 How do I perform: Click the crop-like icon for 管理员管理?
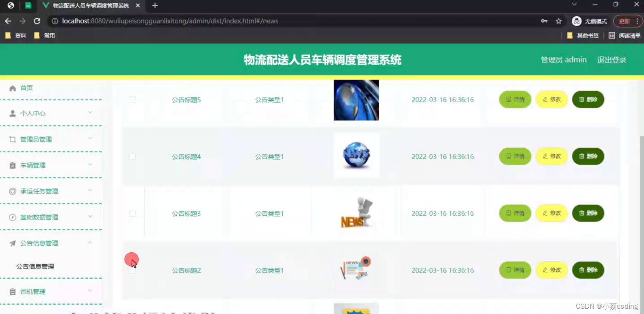tap(13, 139)
